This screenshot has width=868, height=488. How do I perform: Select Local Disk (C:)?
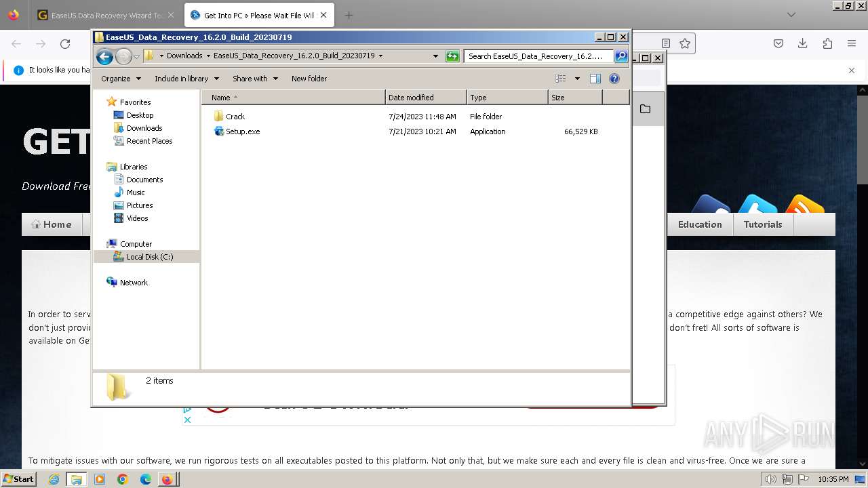pos(149,257)
